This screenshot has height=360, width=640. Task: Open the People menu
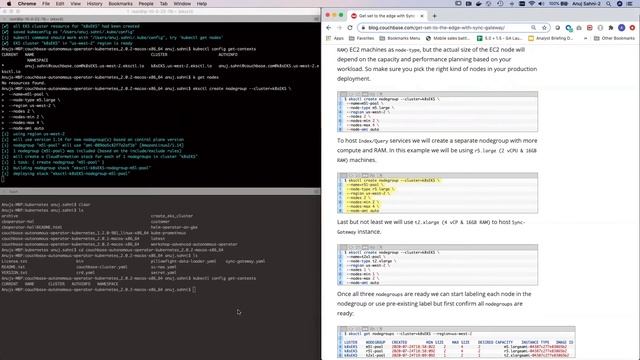point(146,4)
